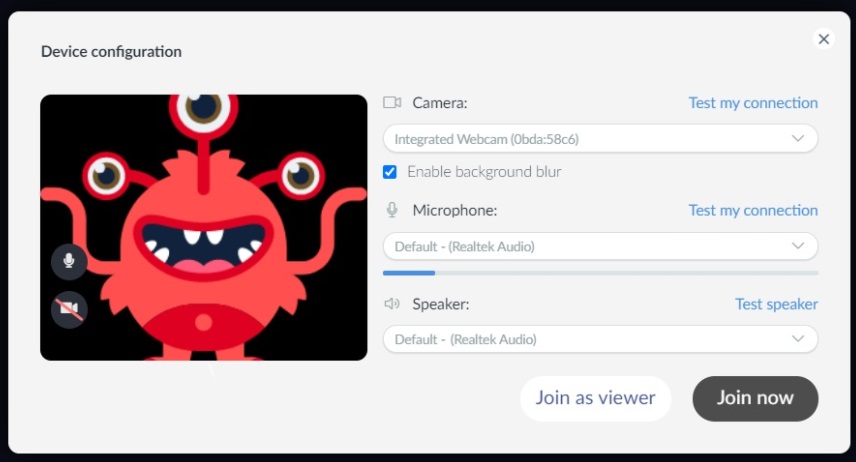
Task: Close the Device configuration dialog
Action: point(824,39)
